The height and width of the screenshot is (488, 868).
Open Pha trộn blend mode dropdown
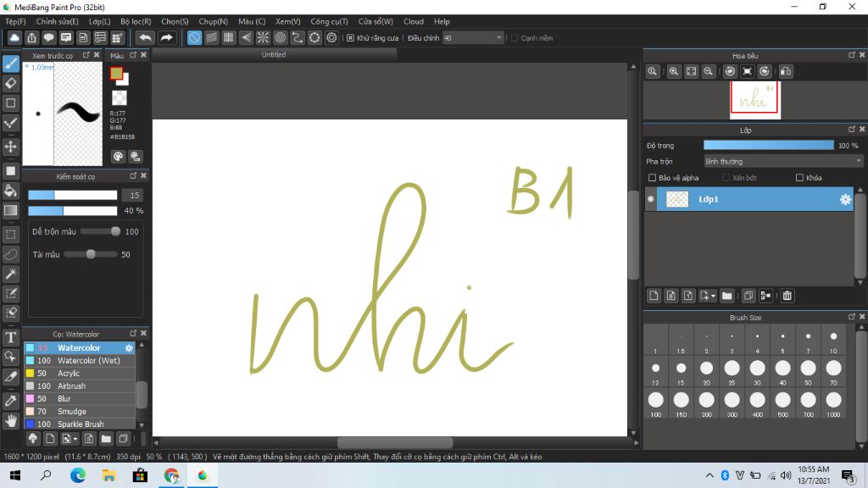[782, 162]
